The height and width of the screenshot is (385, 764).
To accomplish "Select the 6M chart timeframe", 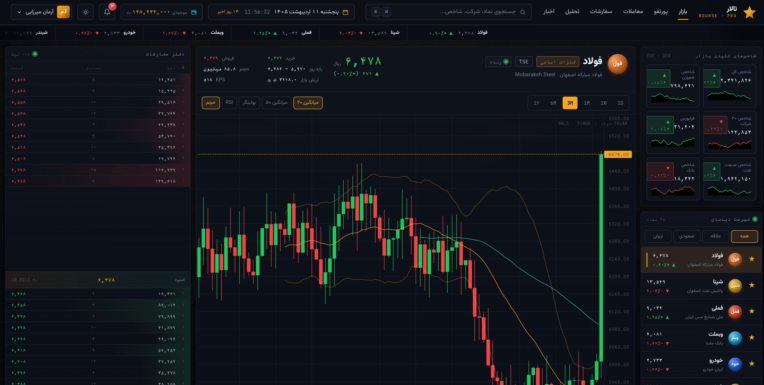I will click(553, 103).
